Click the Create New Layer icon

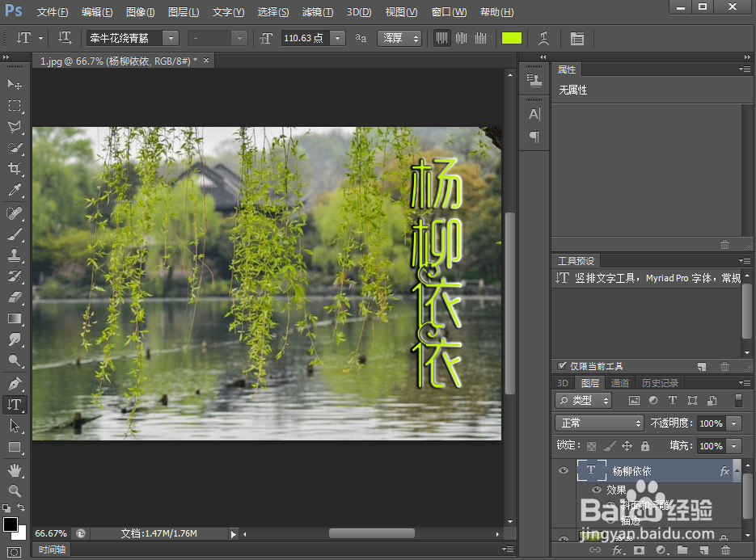pyautogui.click(x=703, y=549)
